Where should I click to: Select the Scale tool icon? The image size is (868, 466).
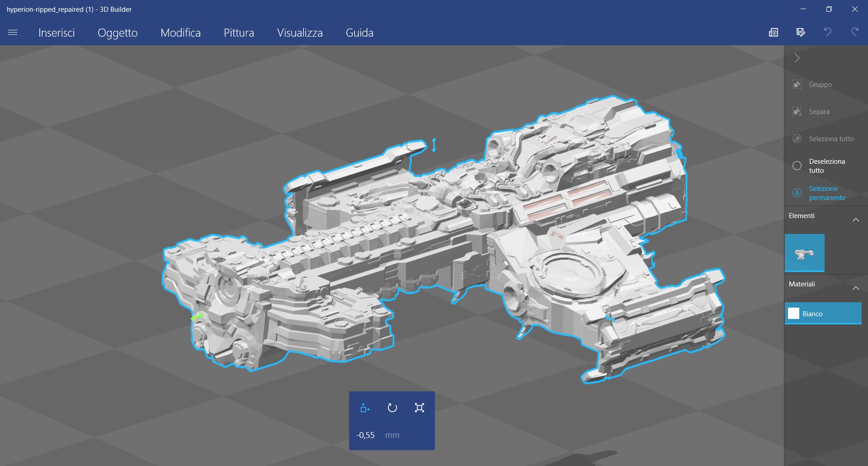tap(419, 408)
